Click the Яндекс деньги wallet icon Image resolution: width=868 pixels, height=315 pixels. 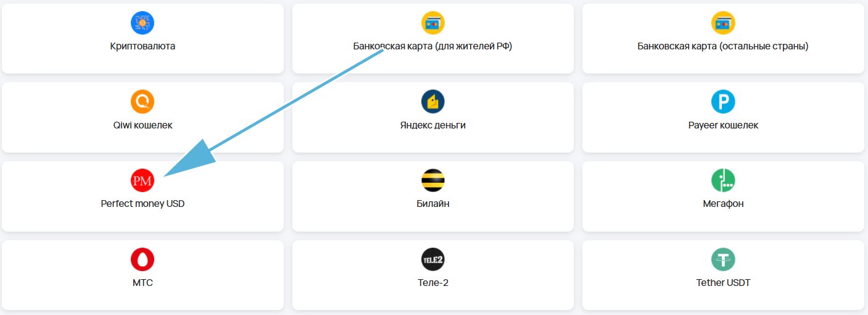[x=433, y=102]
